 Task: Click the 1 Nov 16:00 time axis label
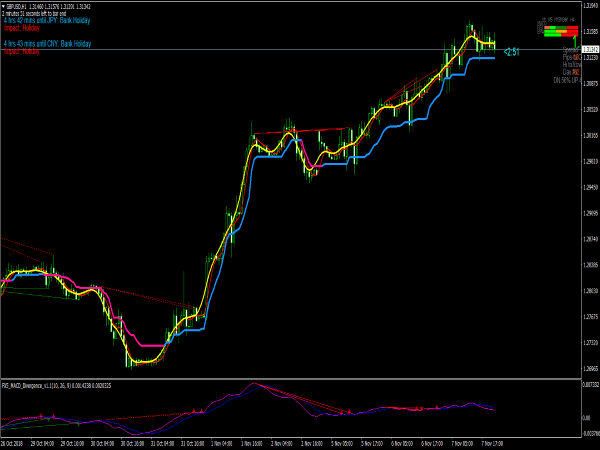pos(252,444)
